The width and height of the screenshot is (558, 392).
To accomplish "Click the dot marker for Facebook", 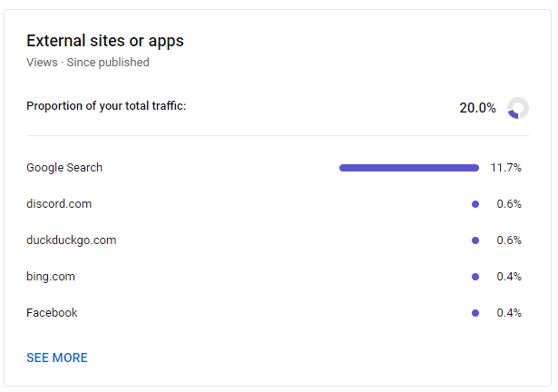I will (x=475, y=313).
